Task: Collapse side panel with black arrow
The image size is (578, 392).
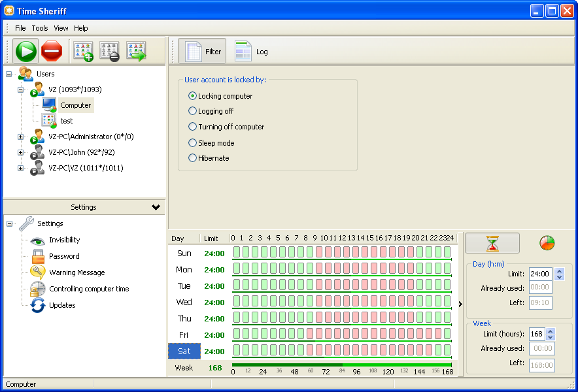Action: tap(460, 304)
